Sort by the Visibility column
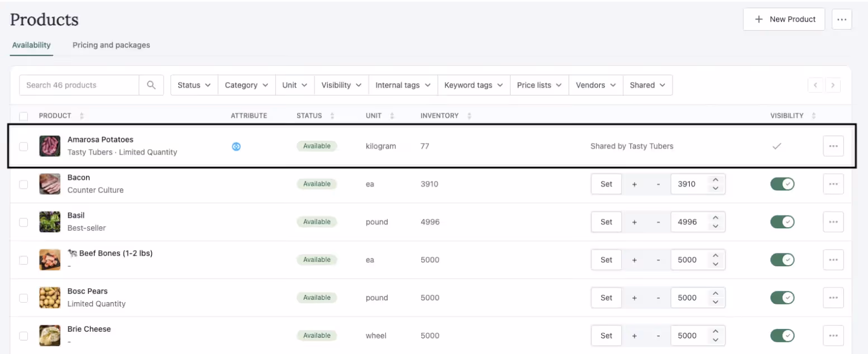The image size is (868, 354). 813,116
